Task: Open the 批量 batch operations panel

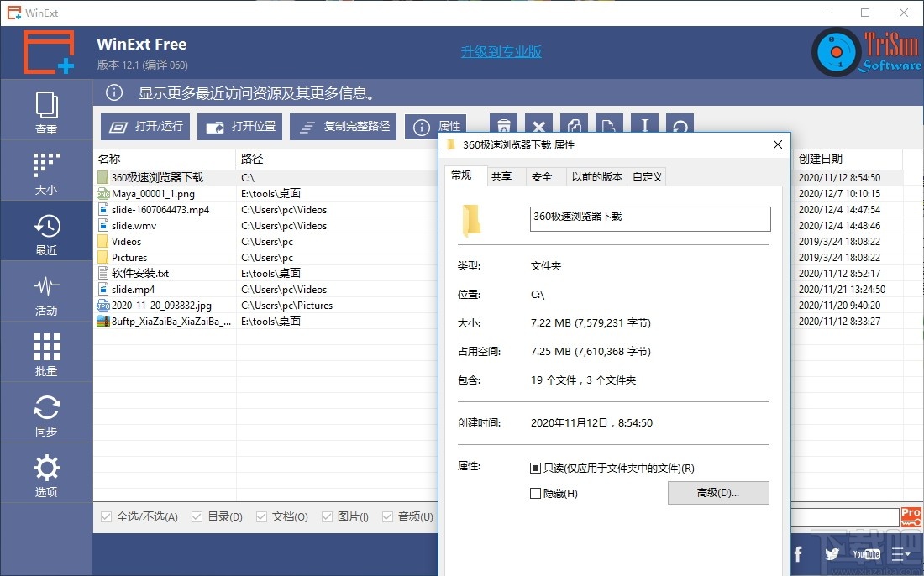Action: point(46,352)
